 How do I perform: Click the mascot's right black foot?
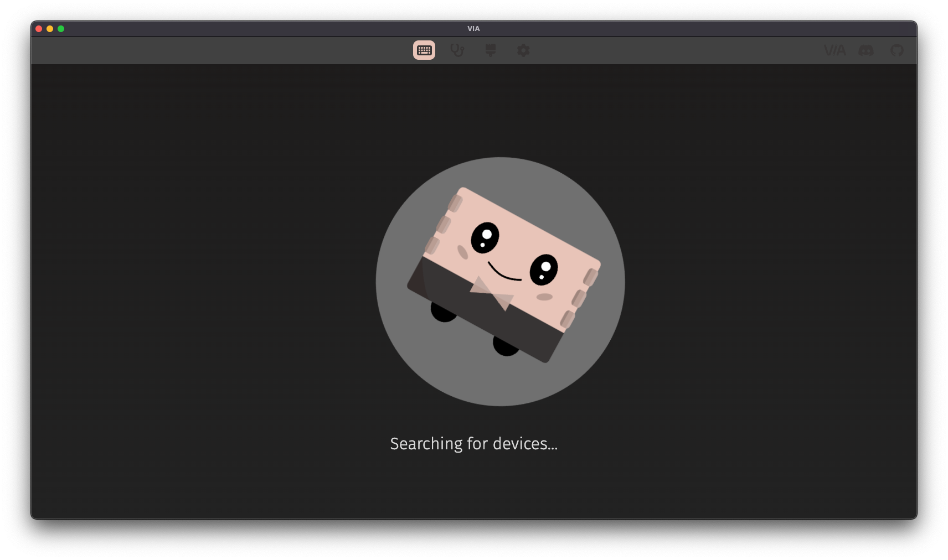[505, 348]
